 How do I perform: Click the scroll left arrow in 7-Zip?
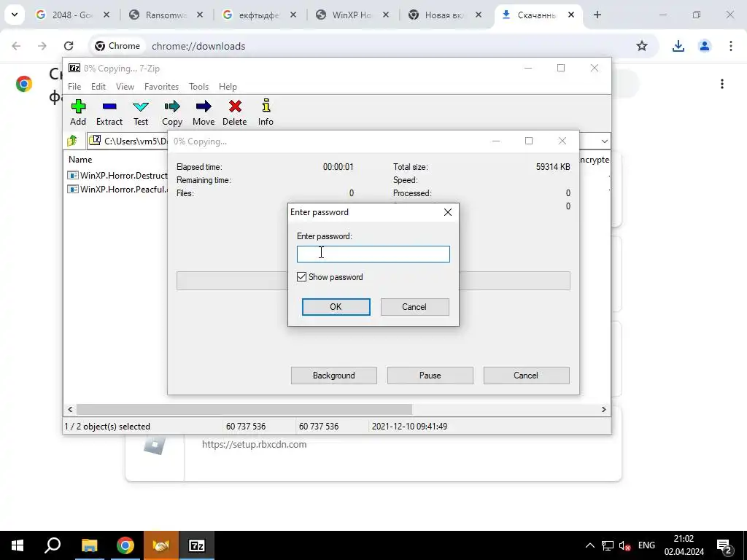pos(70,409)
